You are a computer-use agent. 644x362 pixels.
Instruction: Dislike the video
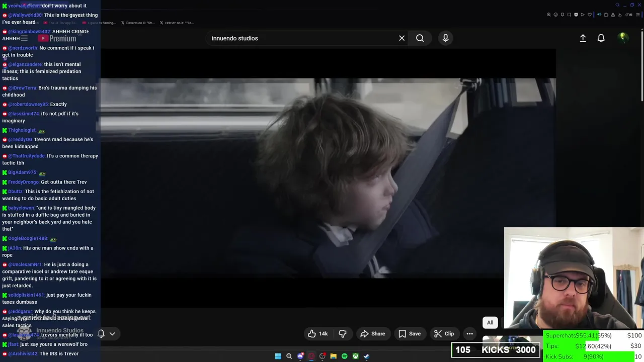point(343,333)
